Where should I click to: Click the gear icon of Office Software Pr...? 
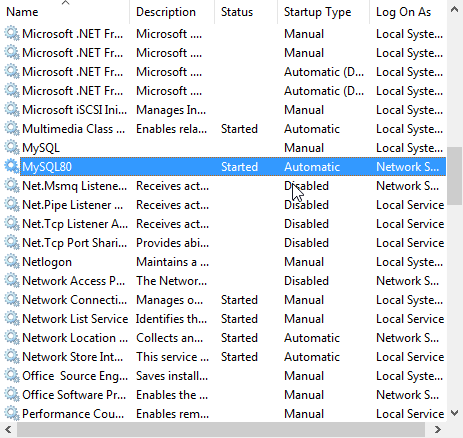point(12,395)
